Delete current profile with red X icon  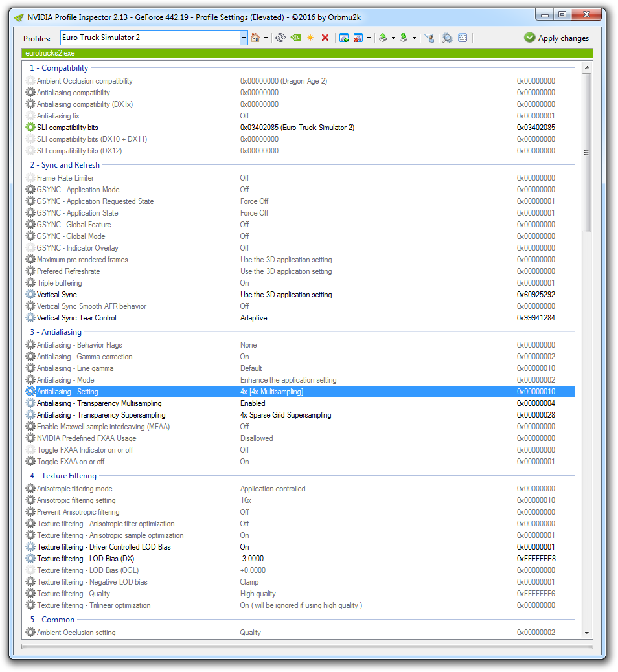(325, 38)
